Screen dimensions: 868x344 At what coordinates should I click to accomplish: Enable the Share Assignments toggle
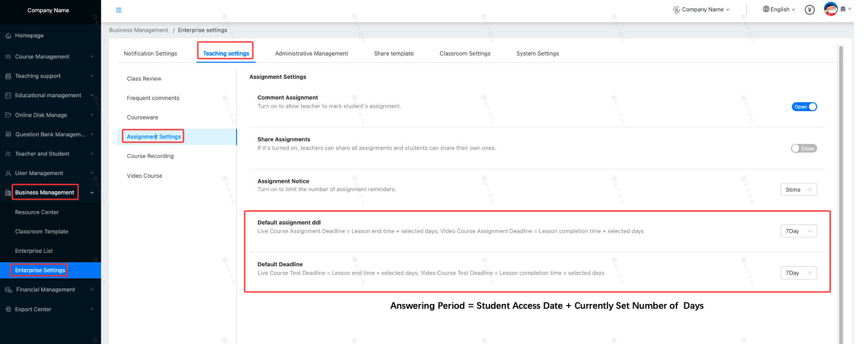click(x=804, y=148)
